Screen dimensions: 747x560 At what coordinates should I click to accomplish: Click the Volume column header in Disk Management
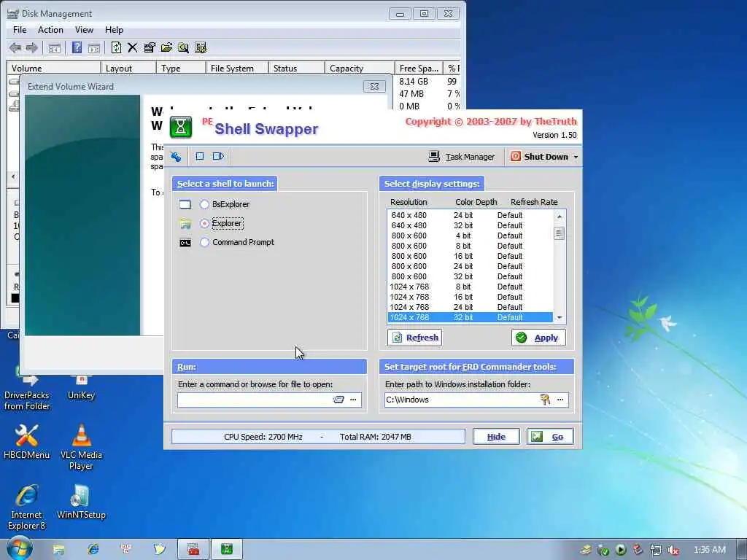tap(53, 68)
